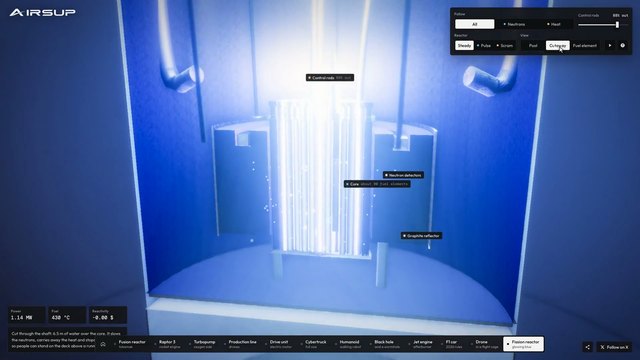Open the home icon in bottom navigation
This screenshot has width=640, height=360.
click(103, 344)
